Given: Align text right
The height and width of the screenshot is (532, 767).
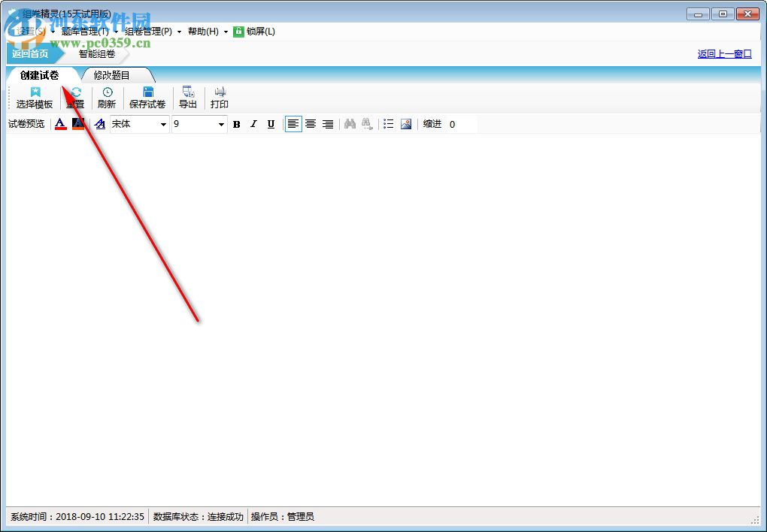Looking at the screenshot, I should pos(328,124).
